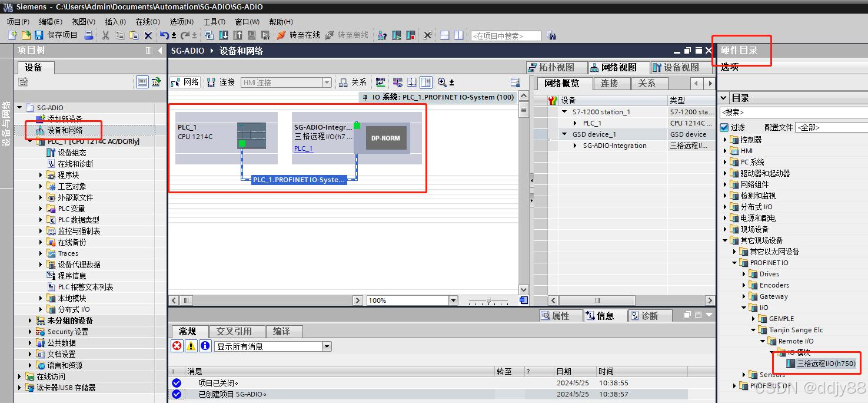The image size is (868, 403).
Task: Expand the 分布式 I/O catalog folder
Action: pos(725,207)
